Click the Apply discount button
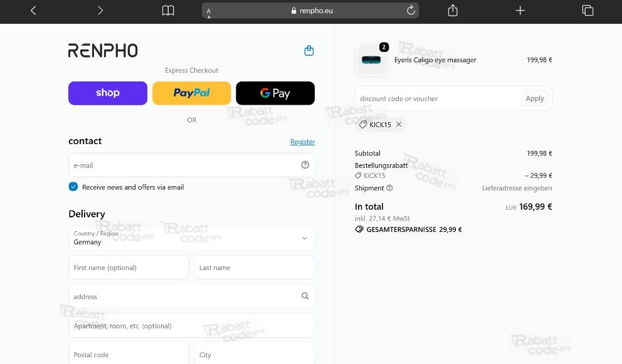The width and height of the screenshot is (622, 364). (535, 98)
